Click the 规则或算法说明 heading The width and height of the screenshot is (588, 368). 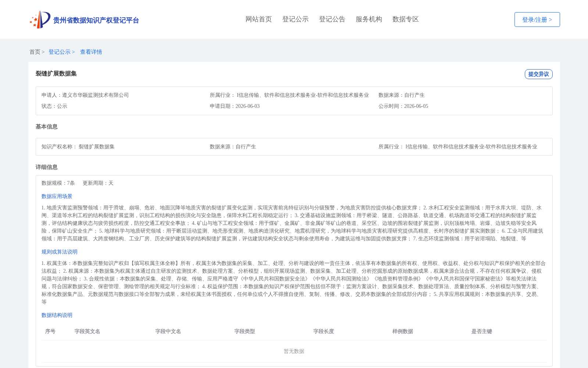click(60, 252)
